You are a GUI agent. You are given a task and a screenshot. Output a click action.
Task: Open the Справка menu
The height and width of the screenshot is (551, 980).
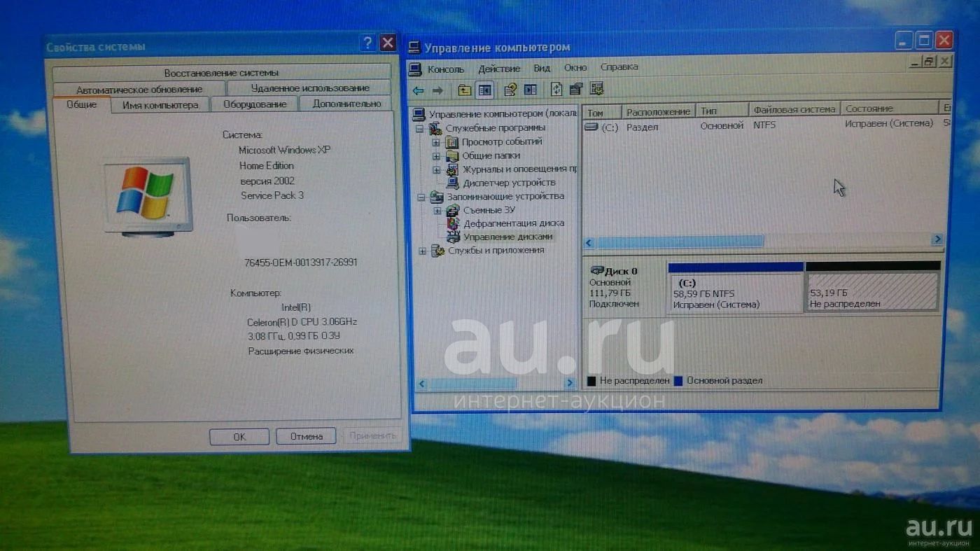coord(619,67)
